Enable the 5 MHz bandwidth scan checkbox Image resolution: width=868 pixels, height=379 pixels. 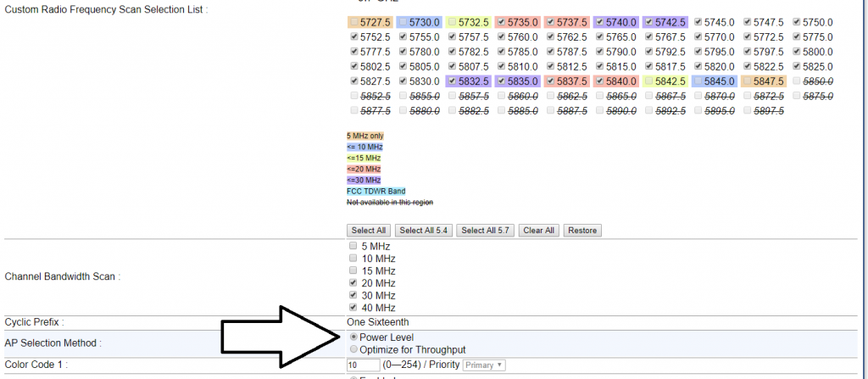tap(353, 247)
